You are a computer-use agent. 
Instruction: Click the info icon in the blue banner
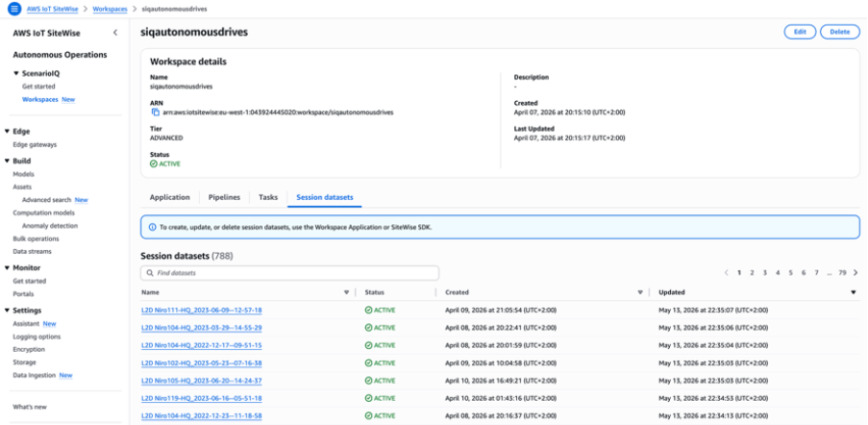point(153,227)
